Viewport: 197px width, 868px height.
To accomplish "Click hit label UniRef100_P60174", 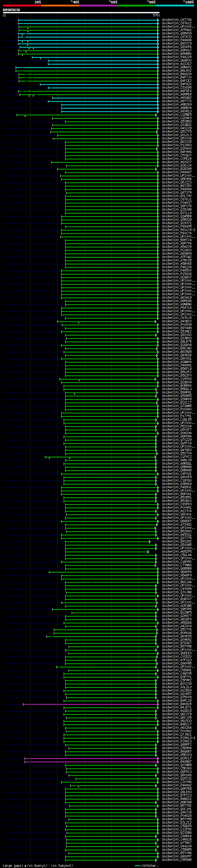I will [x=177, y=233].
